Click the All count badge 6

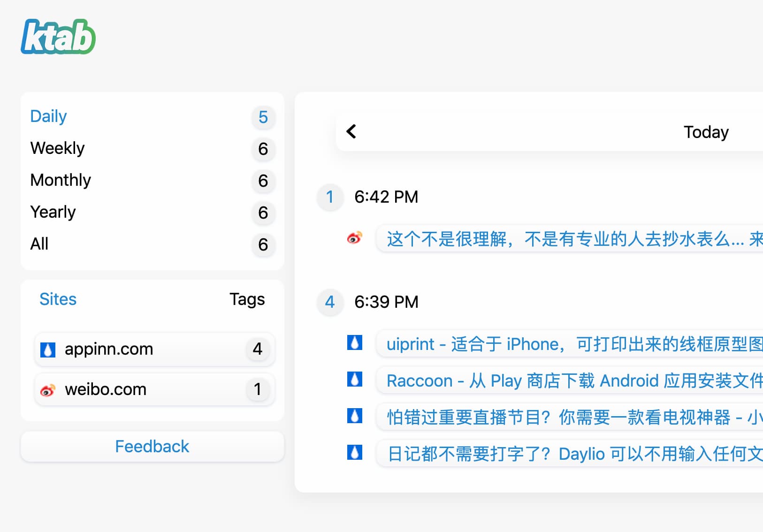(x=263, y=245)
